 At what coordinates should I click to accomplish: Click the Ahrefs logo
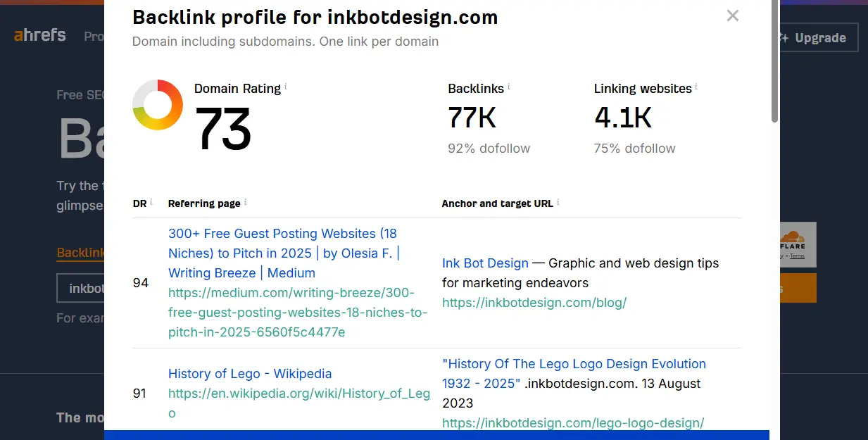click(40, 34)
